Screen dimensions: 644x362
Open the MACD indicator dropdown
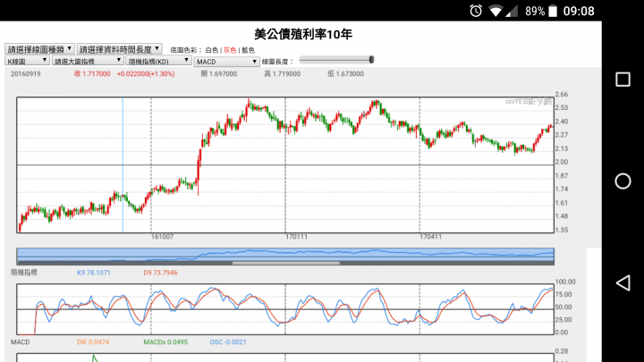click(x=226, y=61)
